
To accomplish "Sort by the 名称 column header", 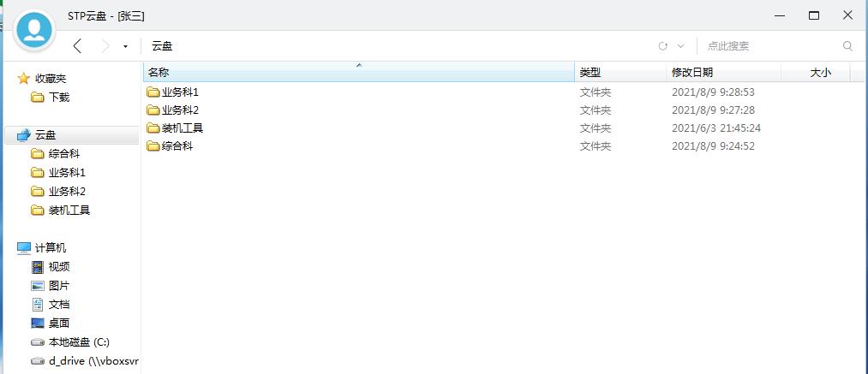I will point(359,72).
